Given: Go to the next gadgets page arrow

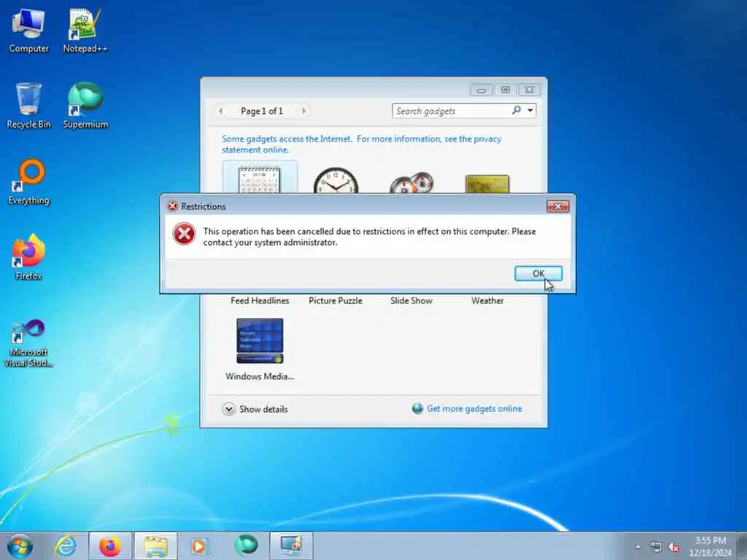Looking at the screenshot, I should [x=303, y=111].
